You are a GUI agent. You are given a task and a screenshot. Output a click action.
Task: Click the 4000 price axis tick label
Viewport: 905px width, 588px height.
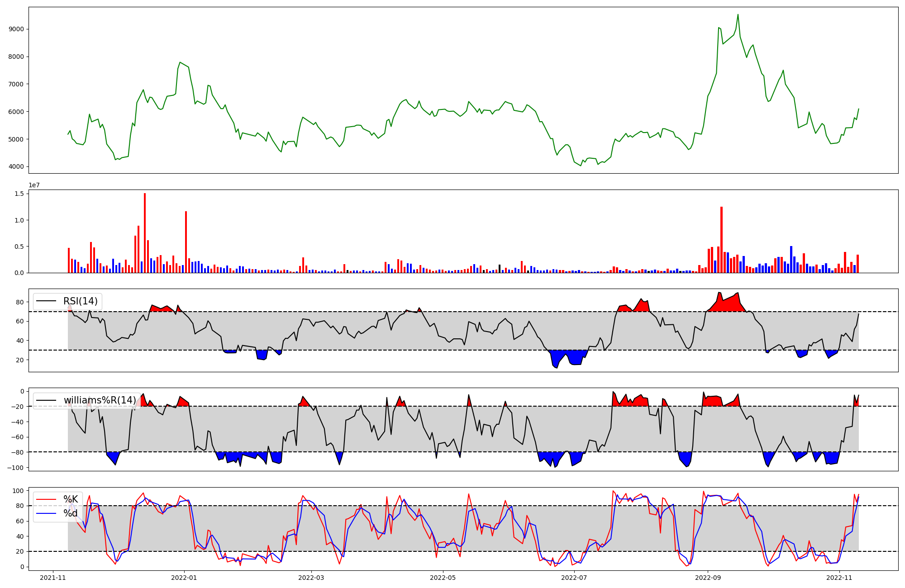tap(16, 167)
